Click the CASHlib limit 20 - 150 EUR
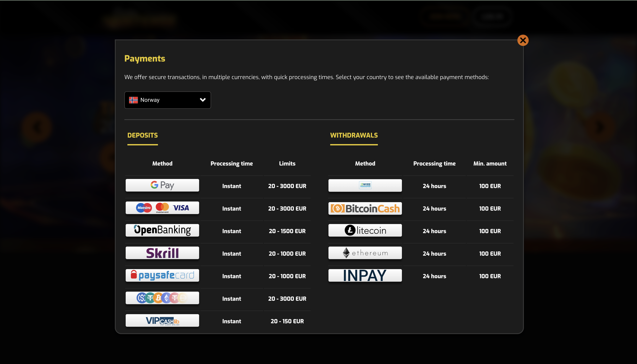Screen dimensions: 637x364 287,321
